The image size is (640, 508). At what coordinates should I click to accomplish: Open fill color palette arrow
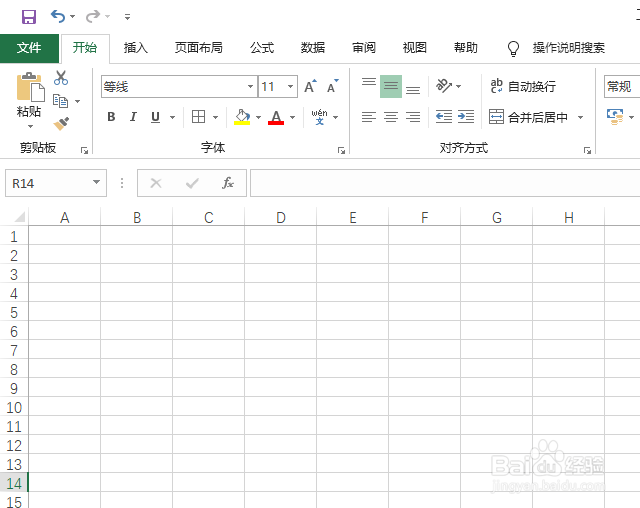pyautogui.click(x=258, y=118)
